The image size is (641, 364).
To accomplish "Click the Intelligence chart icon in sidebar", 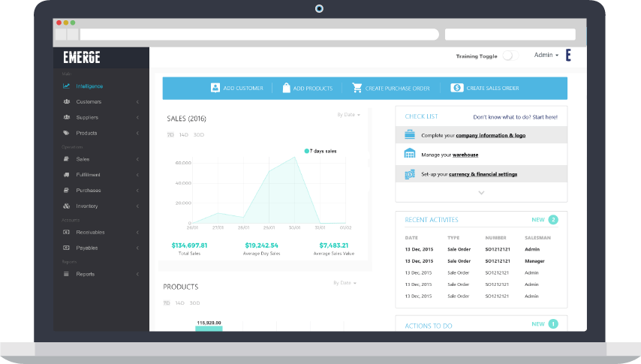I will tap(67, 86).
